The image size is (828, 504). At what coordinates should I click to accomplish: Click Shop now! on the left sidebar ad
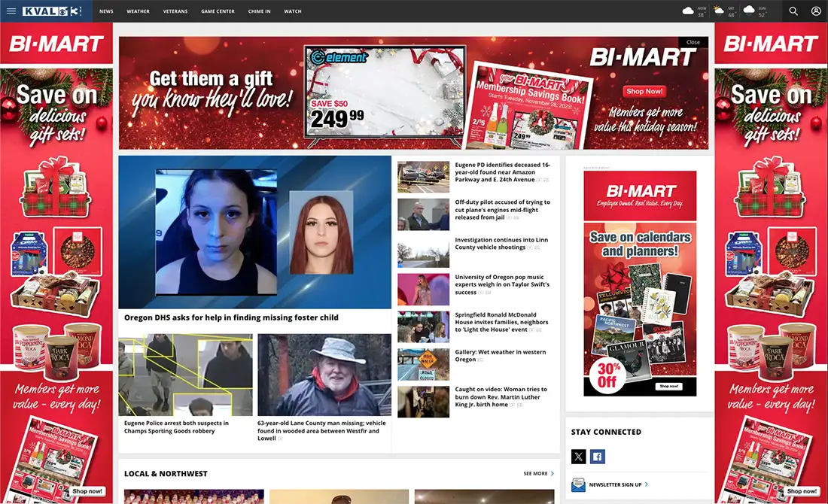point(87,490)
